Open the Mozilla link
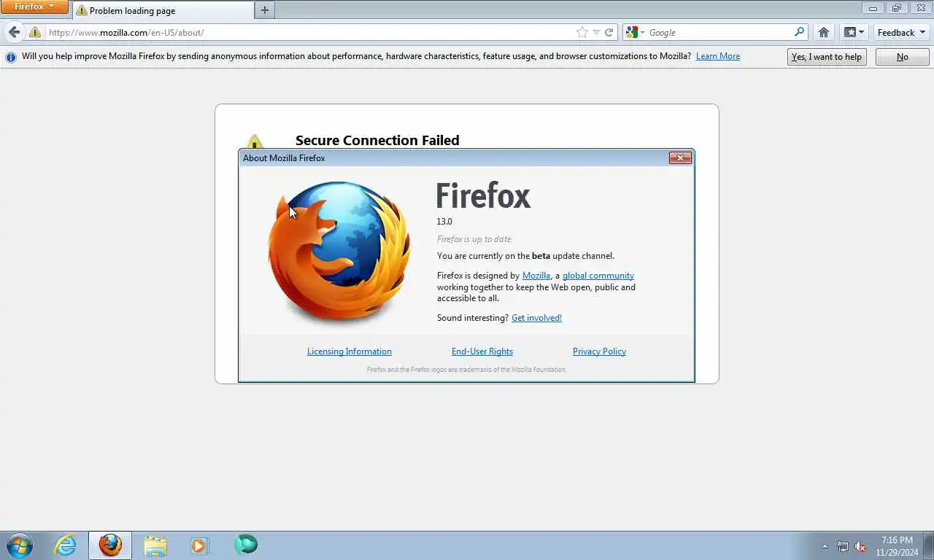Image resolution: width=934 pixels, height=560 pixels. pos(536,276)
